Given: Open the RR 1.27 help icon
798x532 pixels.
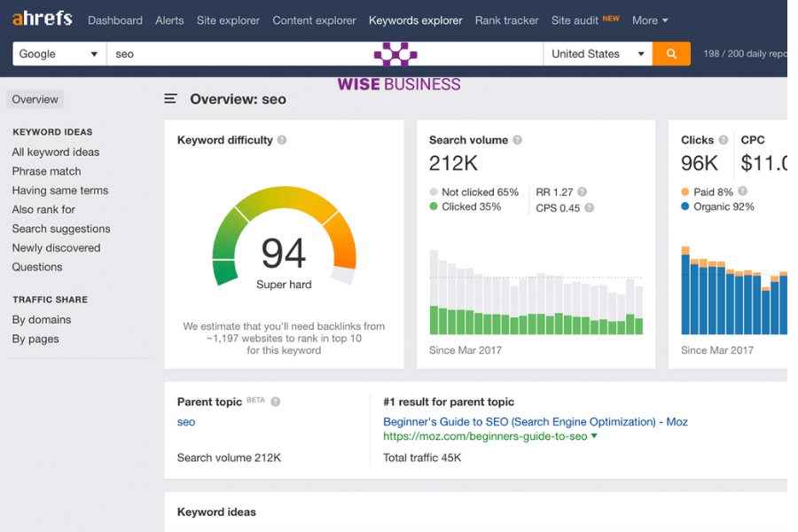Looking at the screenshot, I should 583,192.
